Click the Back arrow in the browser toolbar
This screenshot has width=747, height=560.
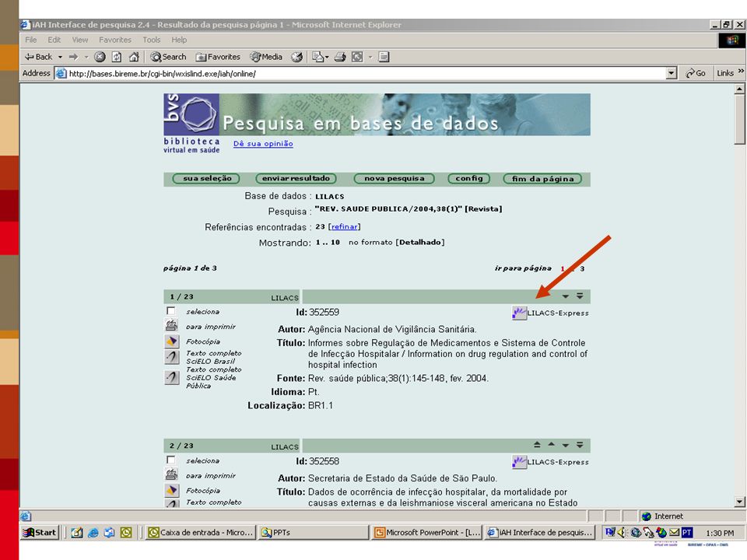(x=38, y=57)
